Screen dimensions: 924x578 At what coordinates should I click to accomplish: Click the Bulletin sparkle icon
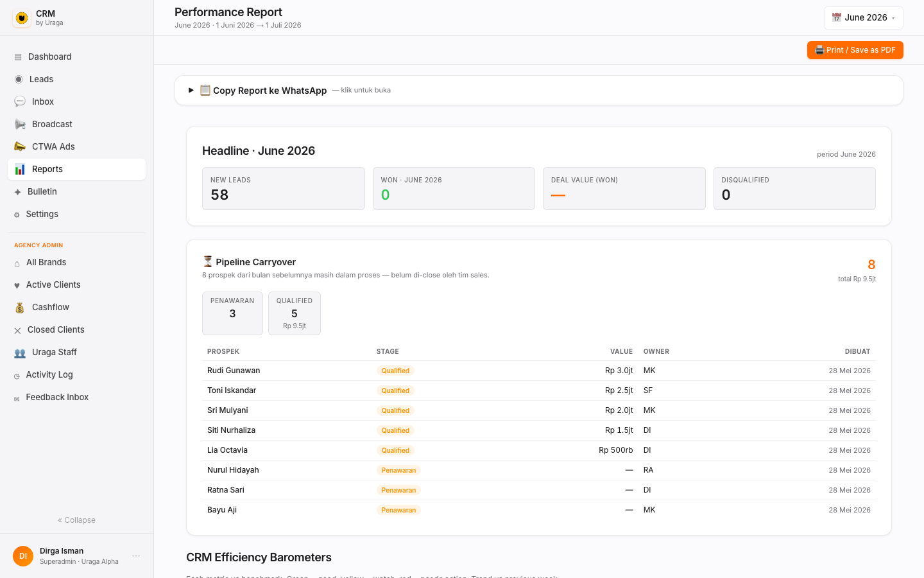(x=17, y=192)
